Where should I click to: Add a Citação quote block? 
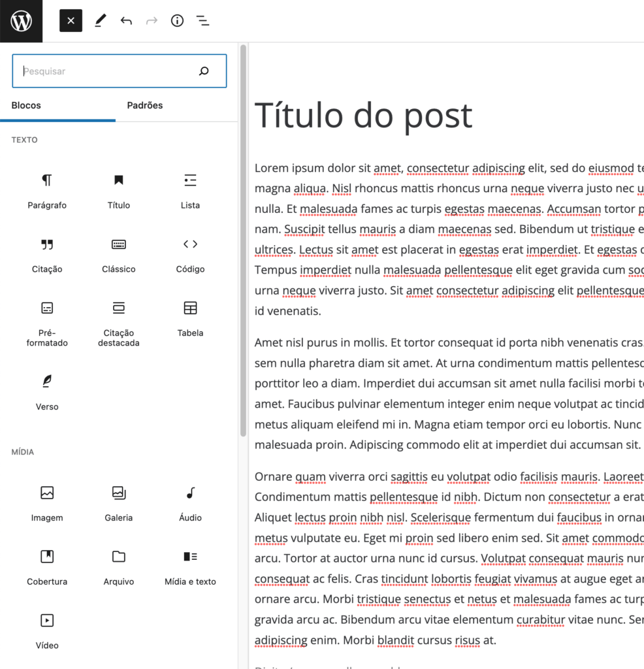click(47, 253)
